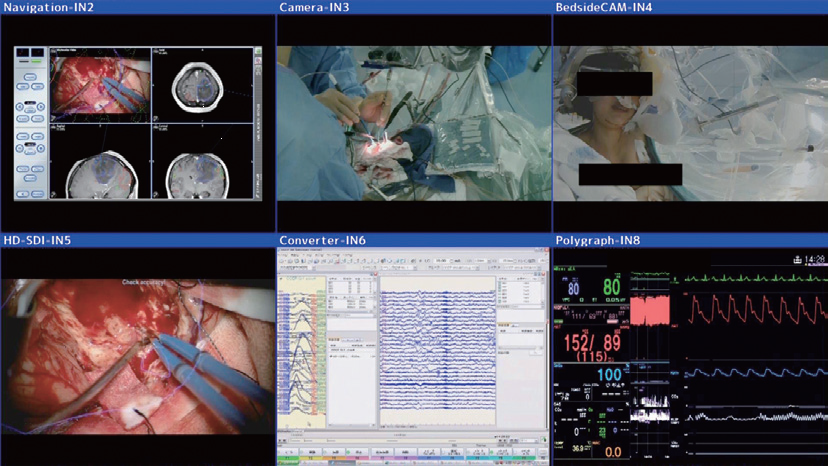
Task: Click bottom-left button in navigation control panel
Action: [x=22, y=194]
